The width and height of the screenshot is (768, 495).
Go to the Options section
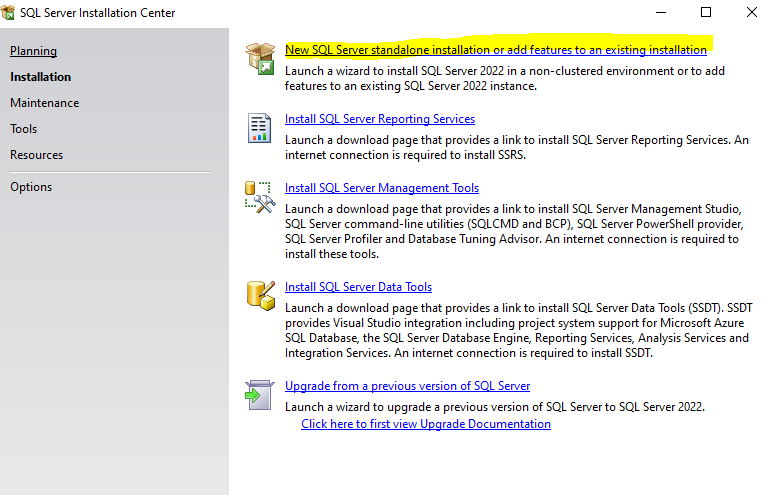pos(31,187)
